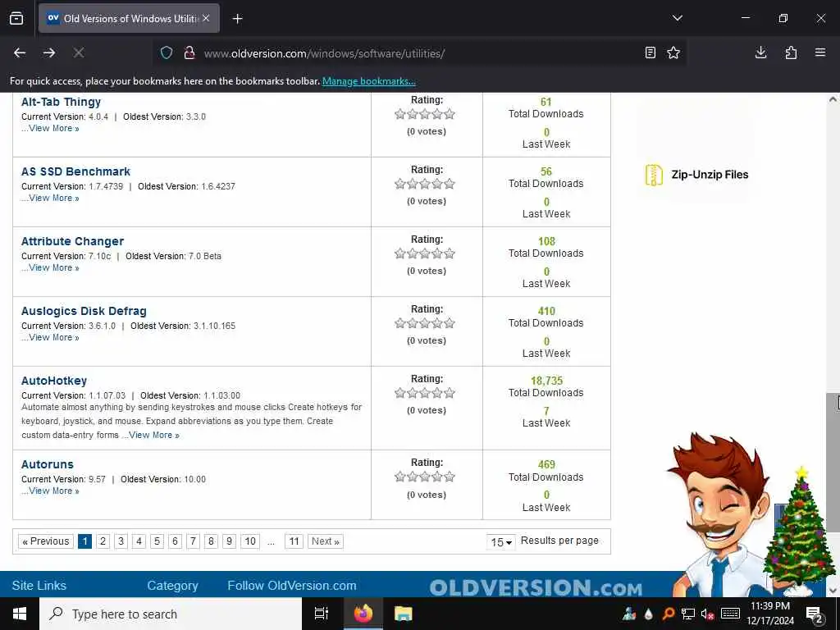Open the 15 results per page dropdown
The height and width of the screenshot is (630, 840).
click(x=501, y=541)
